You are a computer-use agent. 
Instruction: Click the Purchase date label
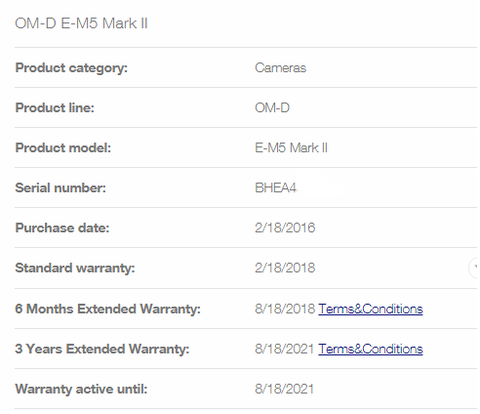[x=62, y=228]
